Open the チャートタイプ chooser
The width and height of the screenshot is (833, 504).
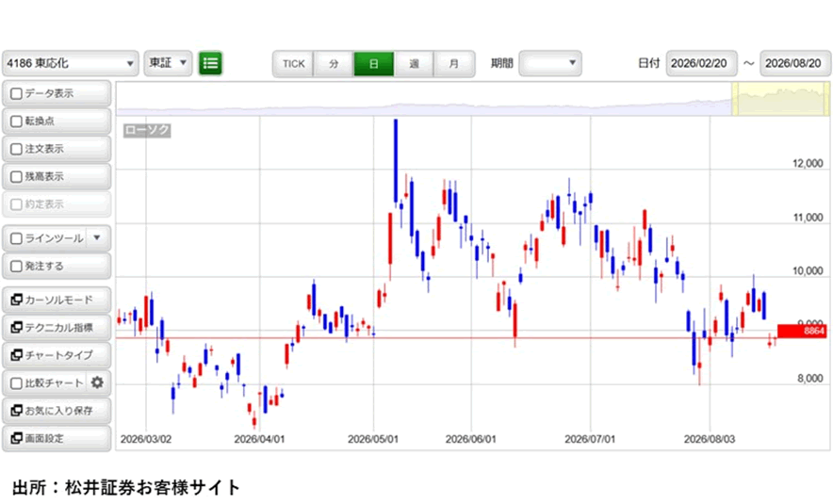(57, 355)
